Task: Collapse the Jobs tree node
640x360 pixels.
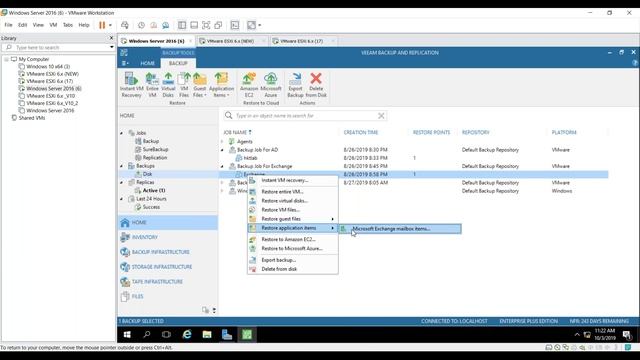Action: click(122, 133)
